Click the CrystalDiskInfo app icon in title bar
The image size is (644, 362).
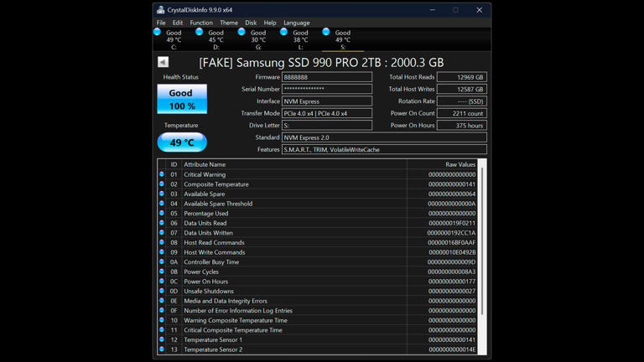[161, 10]
